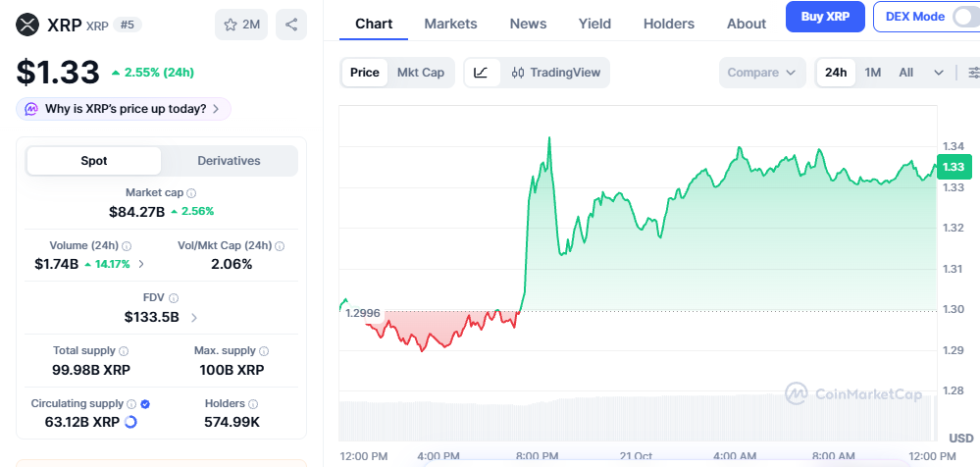Show Circulating supply info icon

click(x=131, y=404)
